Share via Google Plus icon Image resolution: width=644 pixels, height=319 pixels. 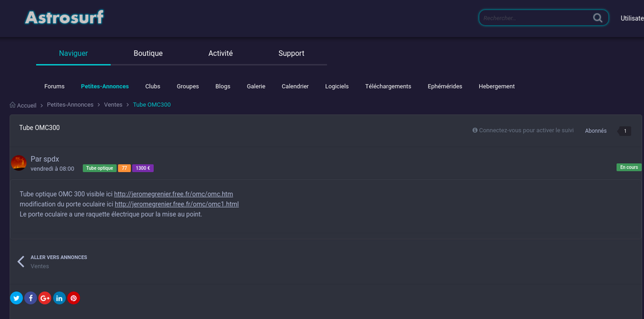[45, 298]
